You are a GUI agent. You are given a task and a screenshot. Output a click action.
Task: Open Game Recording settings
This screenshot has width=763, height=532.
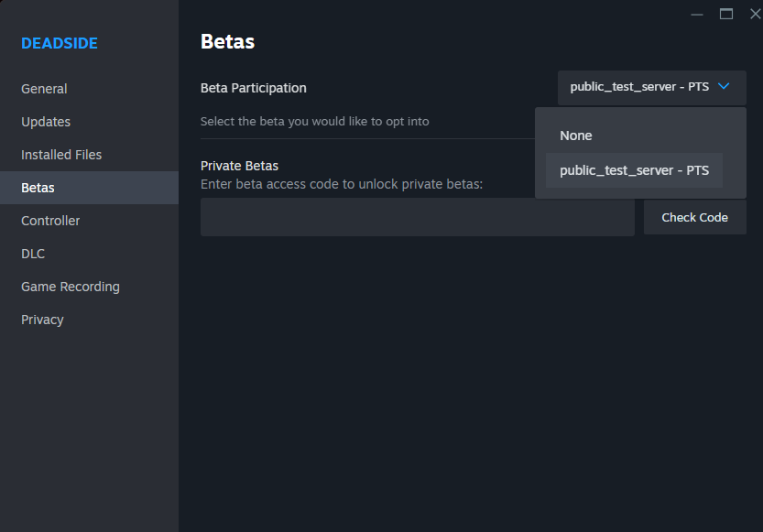coord(71,287)
